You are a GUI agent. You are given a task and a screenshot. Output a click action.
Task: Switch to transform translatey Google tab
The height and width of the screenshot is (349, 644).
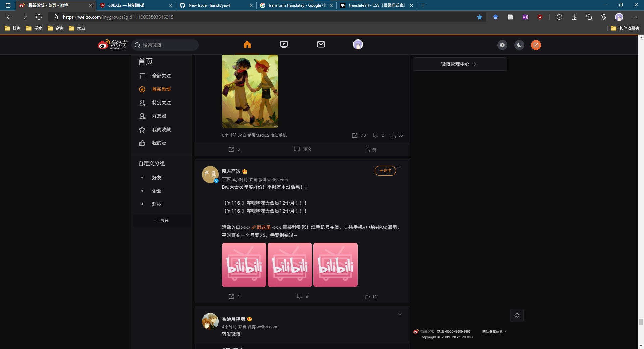[297, 5]
